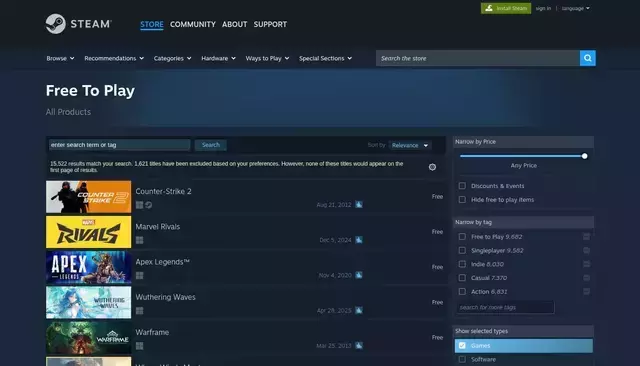Check the Software type checkbox
Image resolution: width=640 pixels, height=366 pixels.
pyautogui.click(x=462, y=359)
